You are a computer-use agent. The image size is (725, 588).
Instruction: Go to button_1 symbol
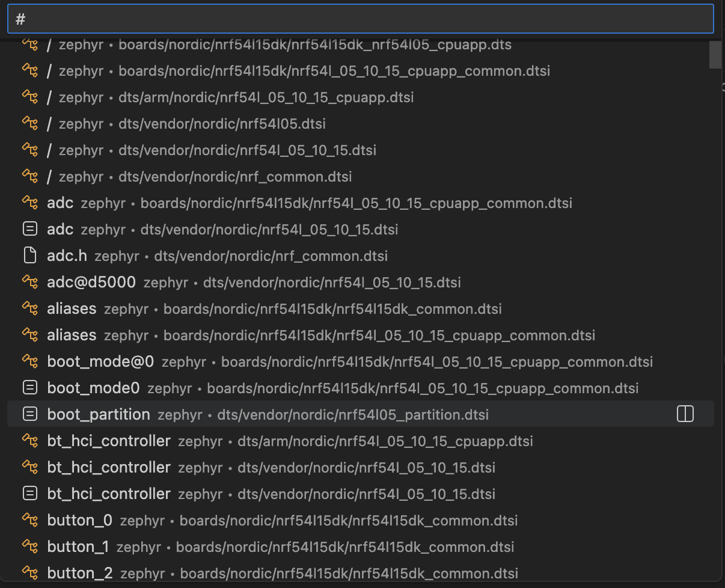tap(360, 547)
